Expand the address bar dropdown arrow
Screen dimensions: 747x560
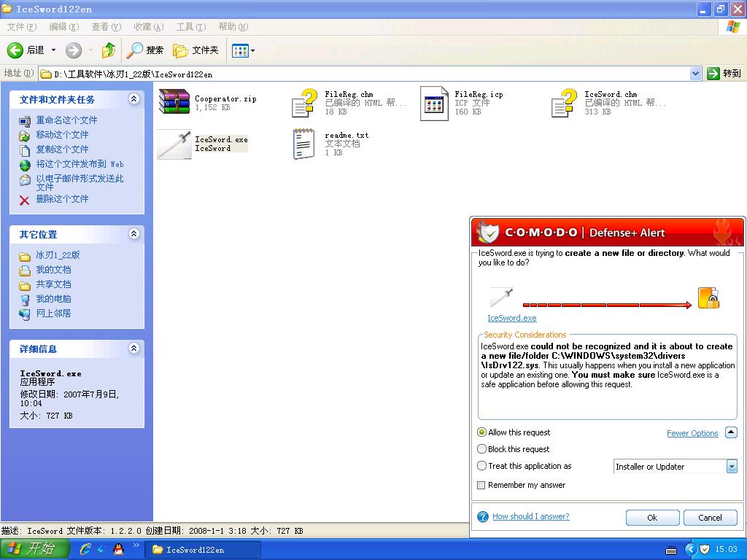point(695,74)
